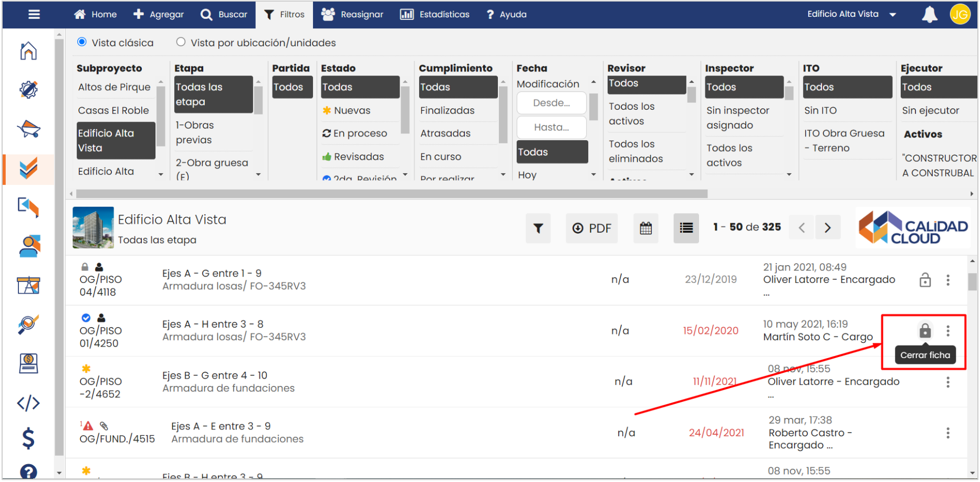
Task: Export the list with the PDF button
Action: [591, 228]
